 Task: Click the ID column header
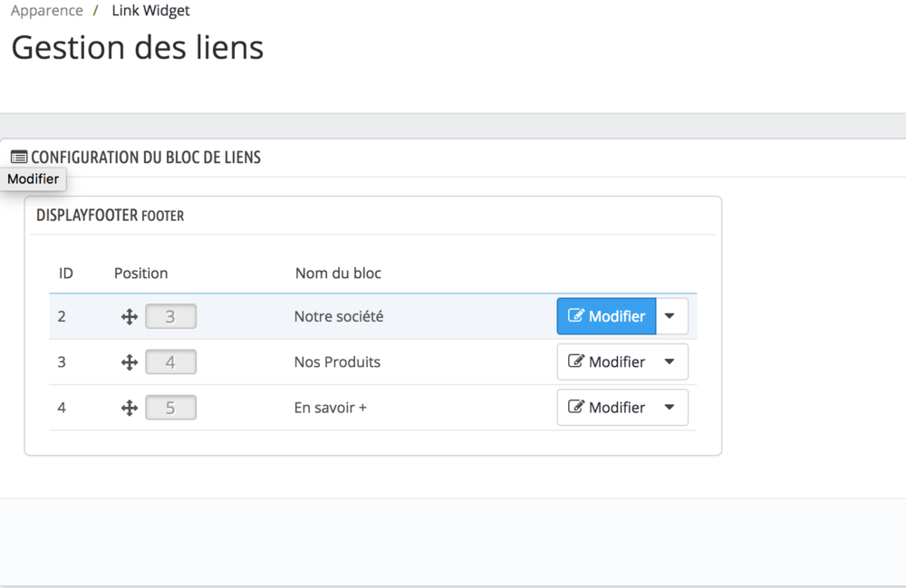point(66,273)
